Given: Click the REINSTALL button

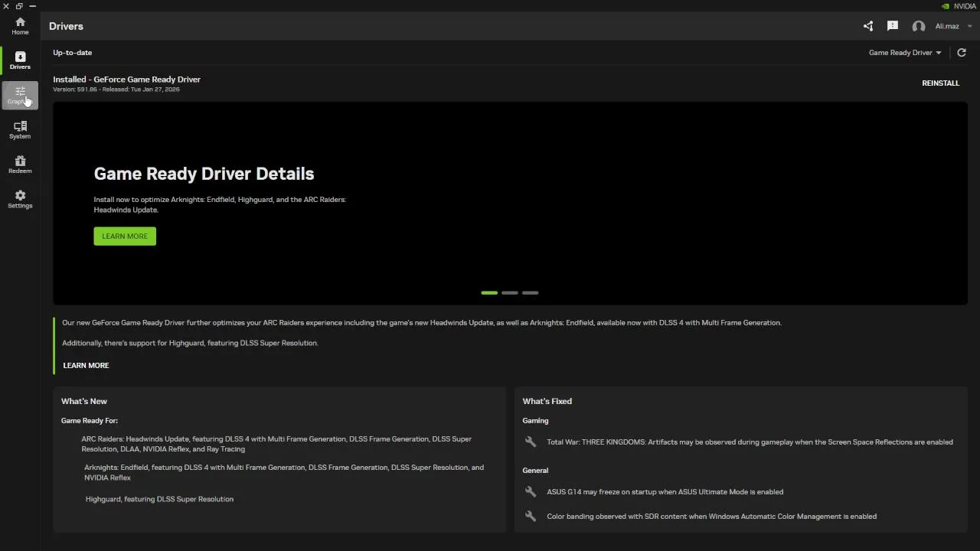Looking at the screenshot, I should click(940, 83).
